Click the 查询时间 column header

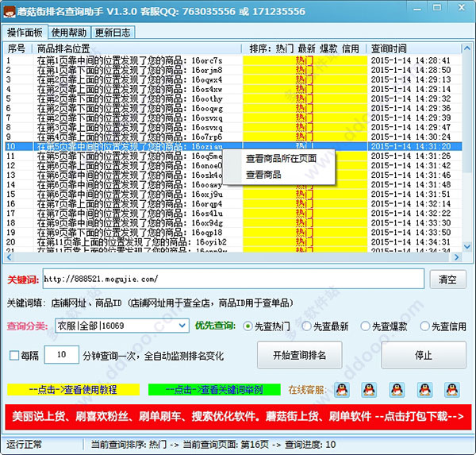click(415, 48)
